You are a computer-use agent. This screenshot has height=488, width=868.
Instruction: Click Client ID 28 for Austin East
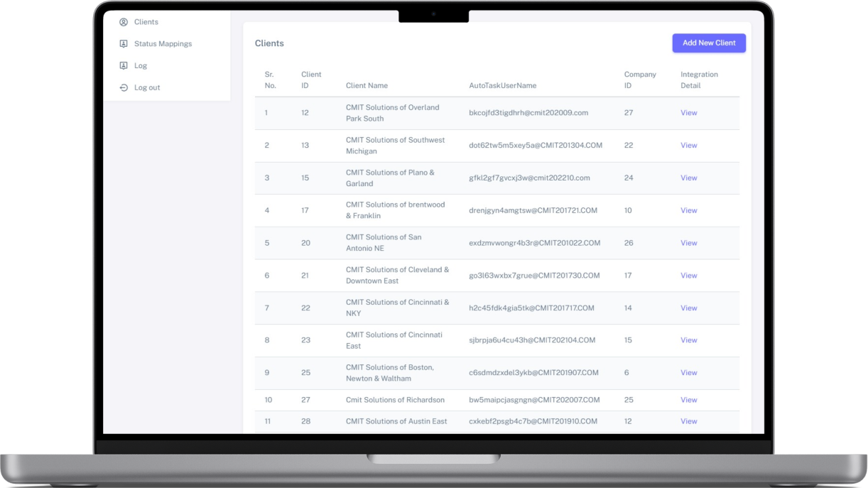(305, 421)
